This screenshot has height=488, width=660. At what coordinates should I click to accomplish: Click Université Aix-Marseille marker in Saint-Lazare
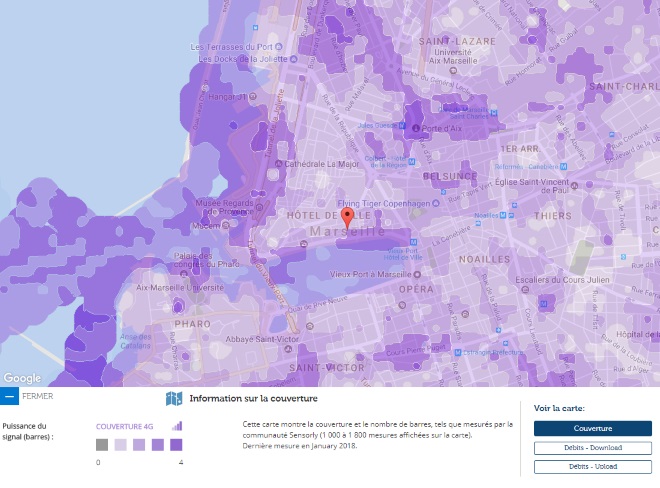point(453,70)
